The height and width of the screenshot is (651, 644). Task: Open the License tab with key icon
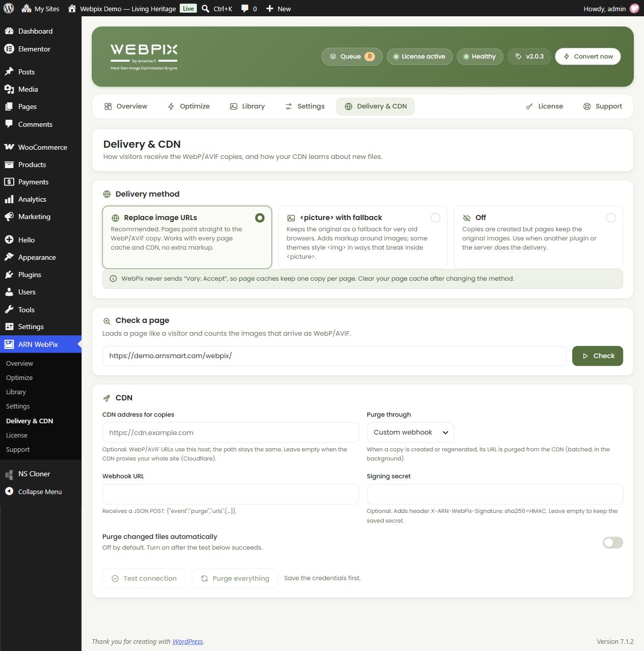point(545,106)
